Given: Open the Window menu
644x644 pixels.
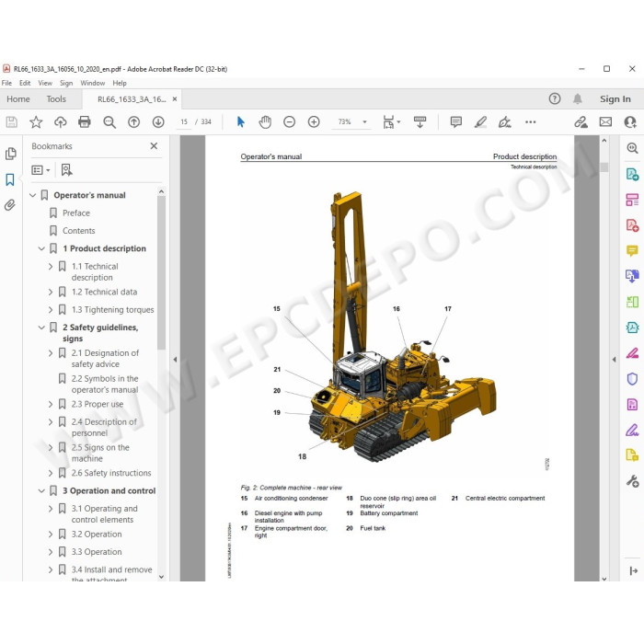Looking at the screenshot, I should pyautogui.click(x=93, y=83).
